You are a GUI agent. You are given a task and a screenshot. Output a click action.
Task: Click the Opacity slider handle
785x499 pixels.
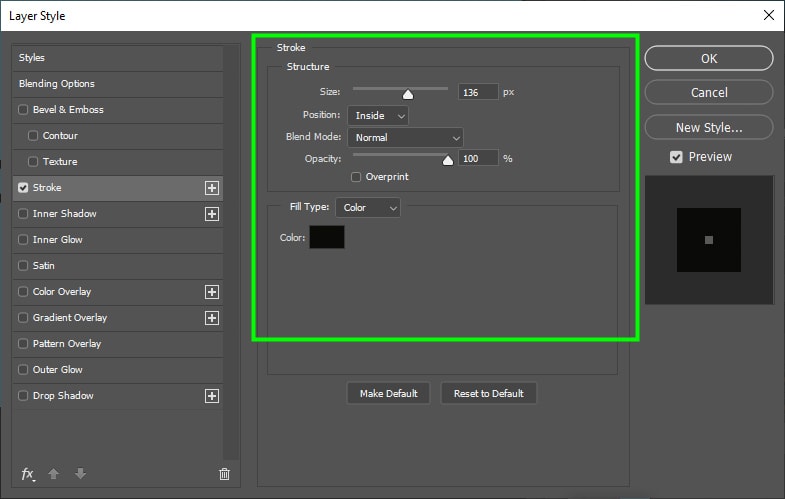[x=448, y=160]
